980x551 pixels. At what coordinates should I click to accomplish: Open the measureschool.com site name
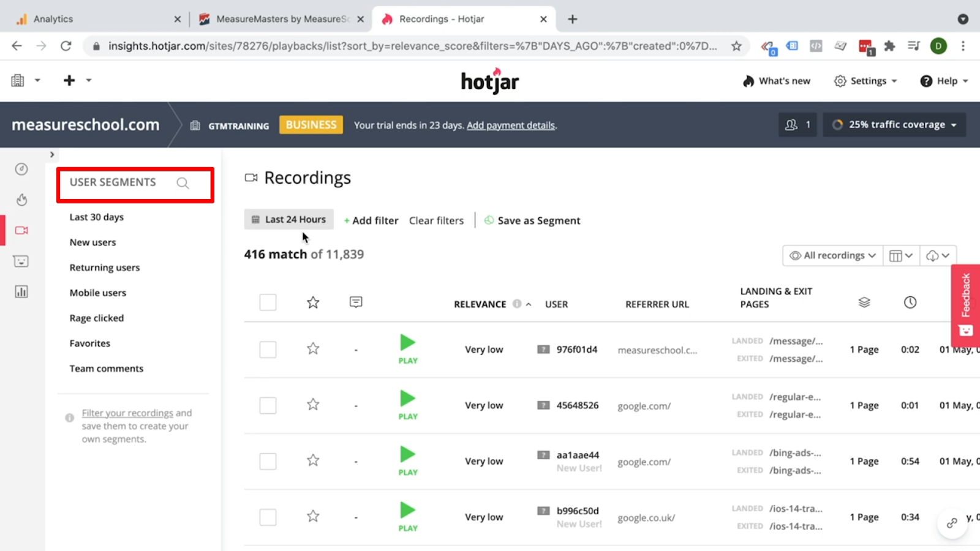point(86,125)
